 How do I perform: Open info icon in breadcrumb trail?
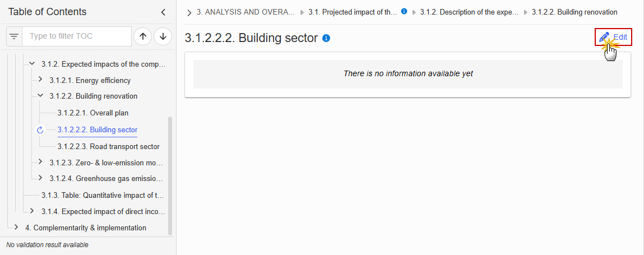(x=404, y=12)
